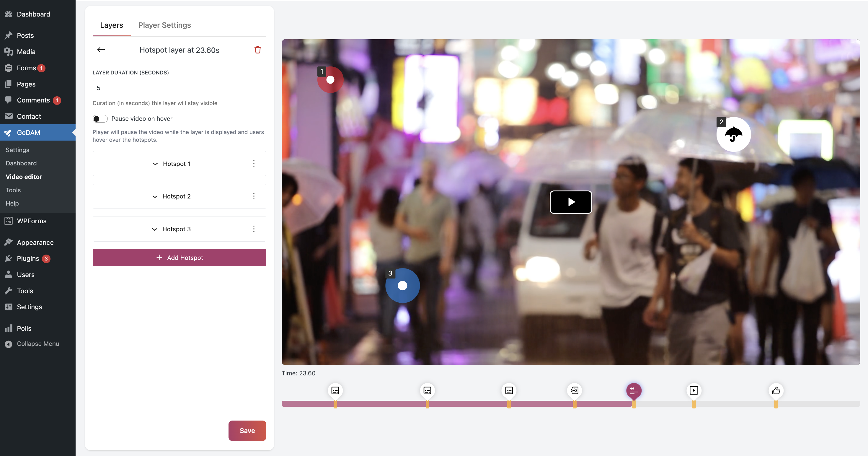Open GoDAM menu in the sidebar
This screenshot has height=456, width=868.
coord(38,132)
